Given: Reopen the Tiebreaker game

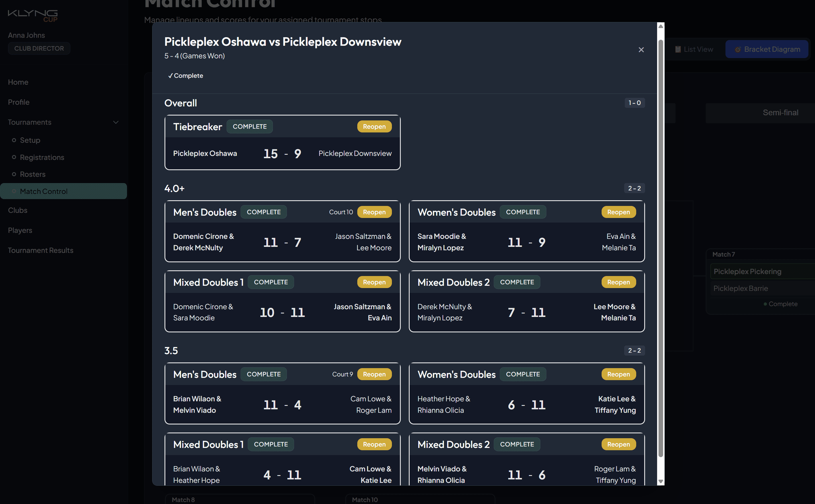Looking at the screenshot, I should coord(374,127).
